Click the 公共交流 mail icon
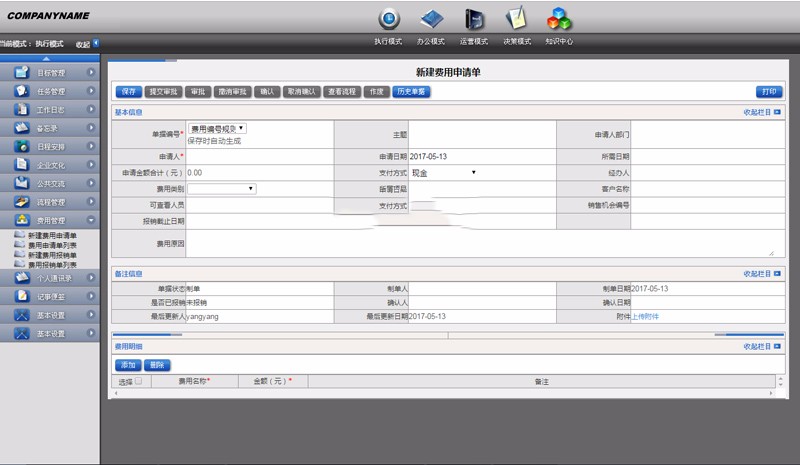 coord(22,183)
